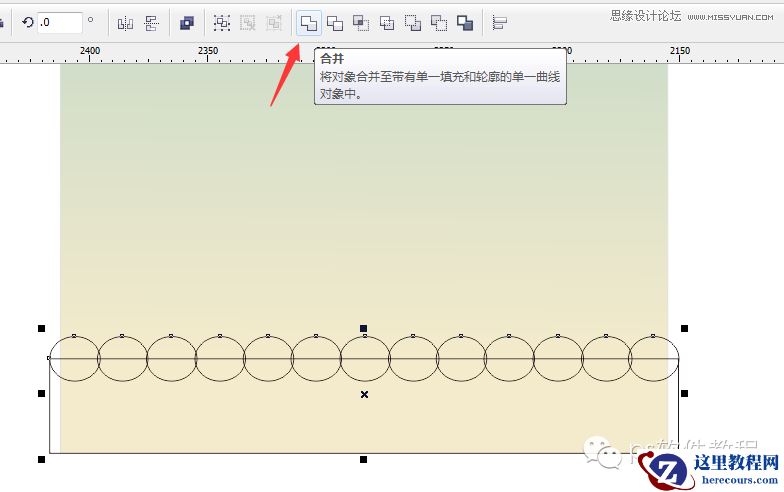Click the Group objects icon
This screenshot has width=784, height=492.
click(222, 23)
